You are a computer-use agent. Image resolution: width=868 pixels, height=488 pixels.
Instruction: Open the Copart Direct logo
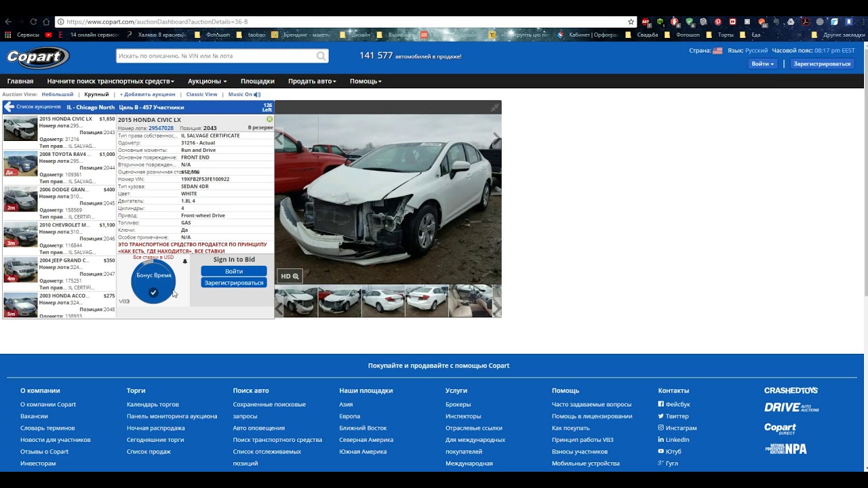[780, 428]
